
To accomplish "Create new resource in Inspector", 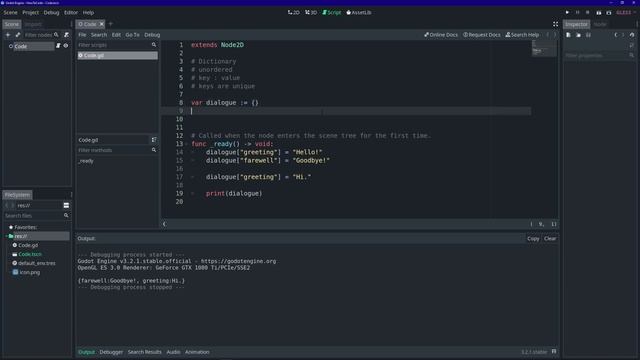I will (x=568, y=35).
